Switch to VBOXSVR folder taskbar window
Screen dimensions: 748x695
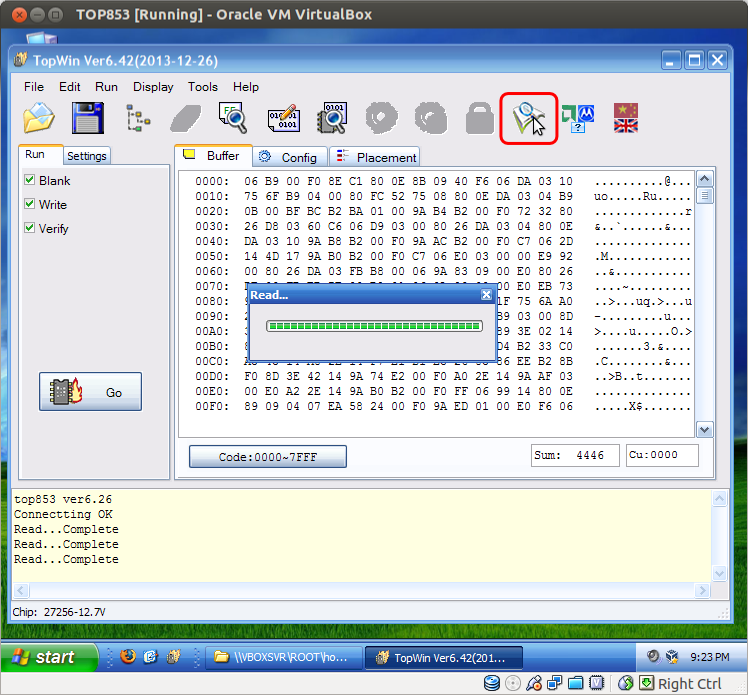tap(283, 657)
